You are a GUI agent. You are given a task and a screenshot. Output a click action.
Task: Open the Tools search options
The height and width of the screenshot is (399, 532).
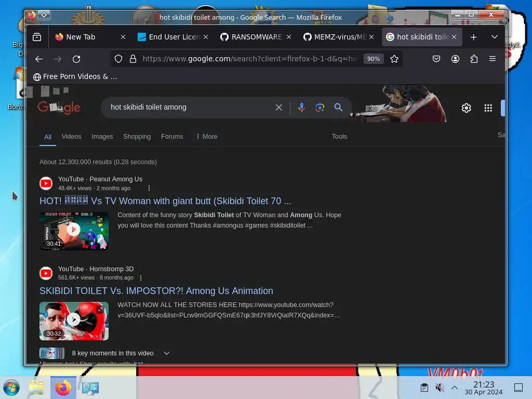click(x=339, y=137)
